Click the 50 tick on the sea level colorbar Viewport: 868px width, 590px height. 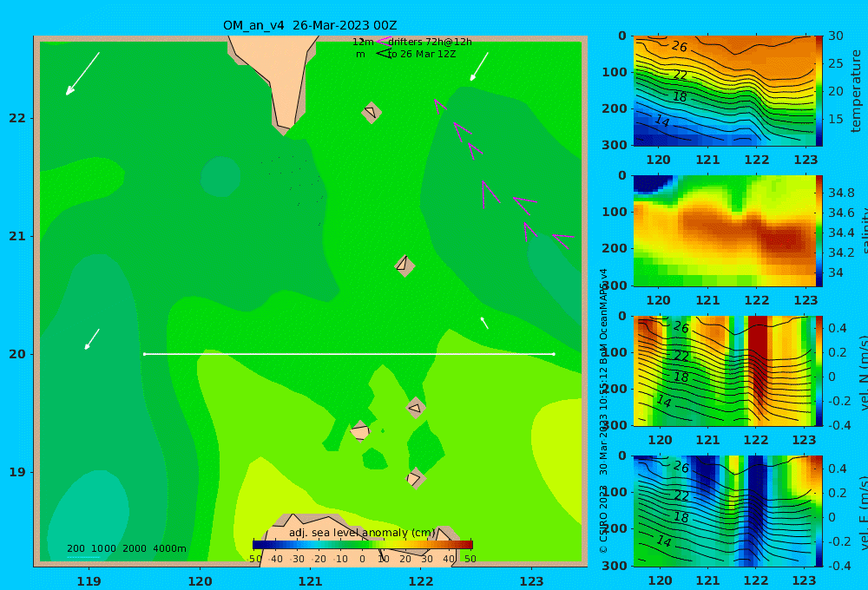click(470, 559)
